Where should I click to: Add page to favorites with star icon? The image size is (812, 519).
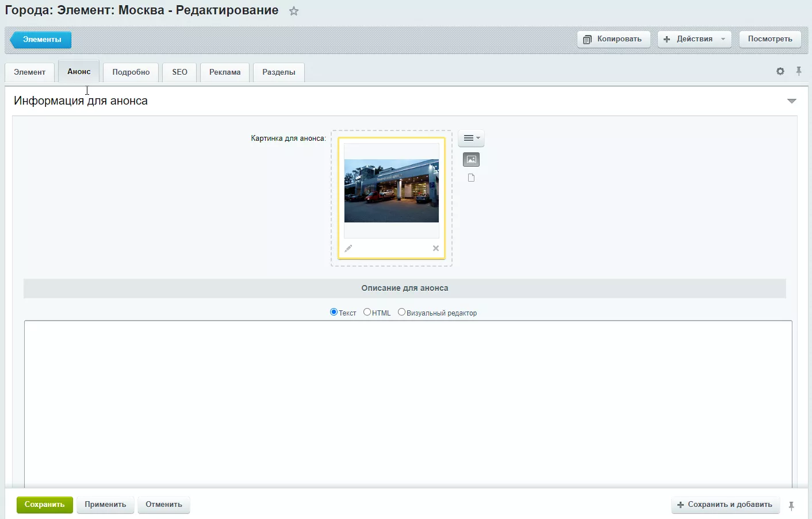tap(294, 11)
